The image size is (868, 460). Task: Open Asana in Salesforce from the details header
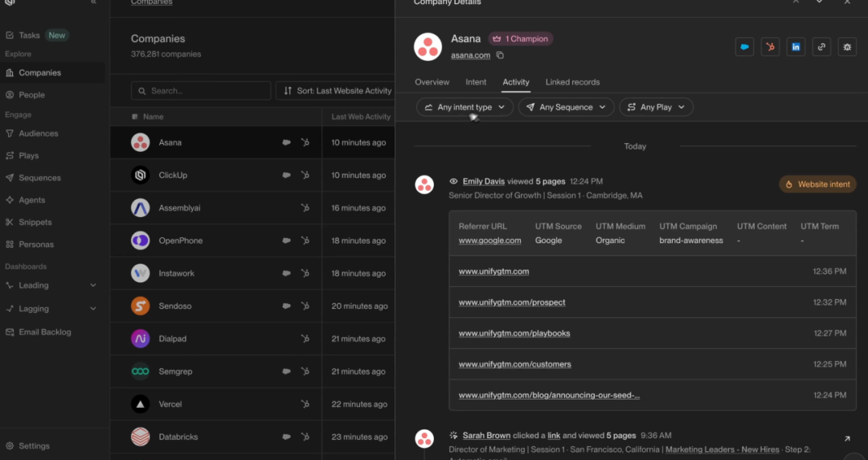point(744,47)
